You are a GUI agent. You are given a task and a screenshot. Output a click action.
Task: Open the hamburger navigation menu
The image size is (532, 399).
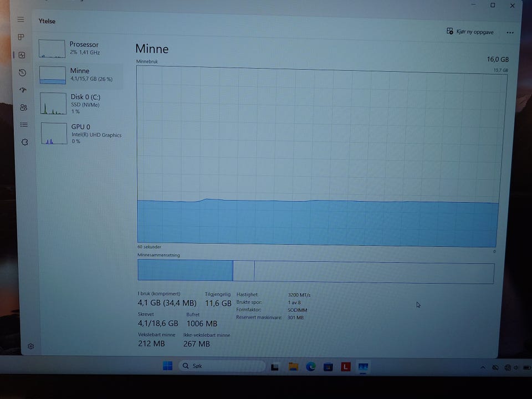21,20
